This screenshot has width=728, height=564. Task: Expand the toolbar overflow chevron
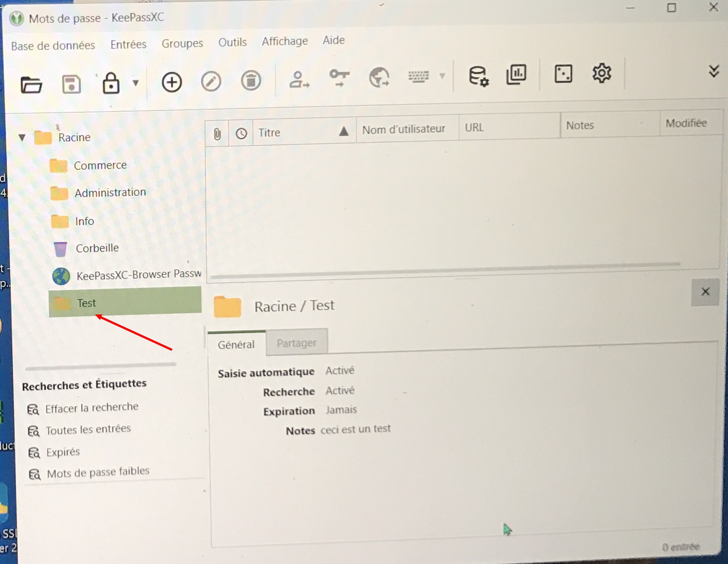(x=714, y=71)
